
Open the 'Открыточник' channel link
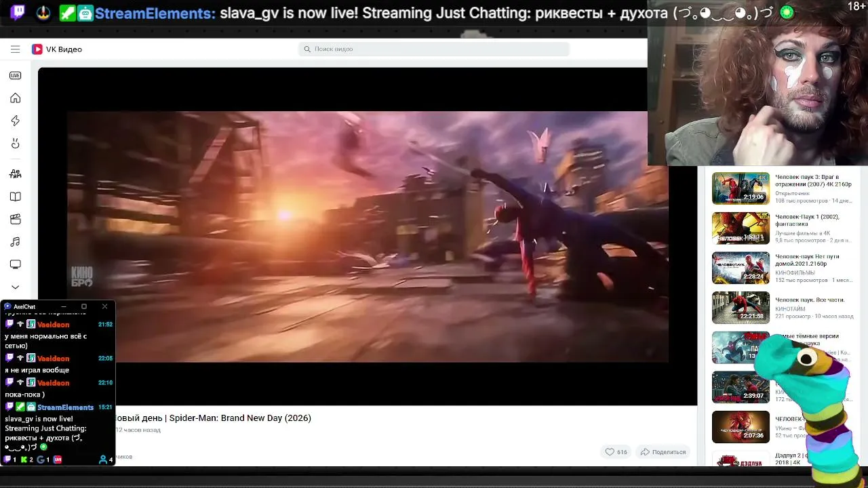tap(792, 193)
